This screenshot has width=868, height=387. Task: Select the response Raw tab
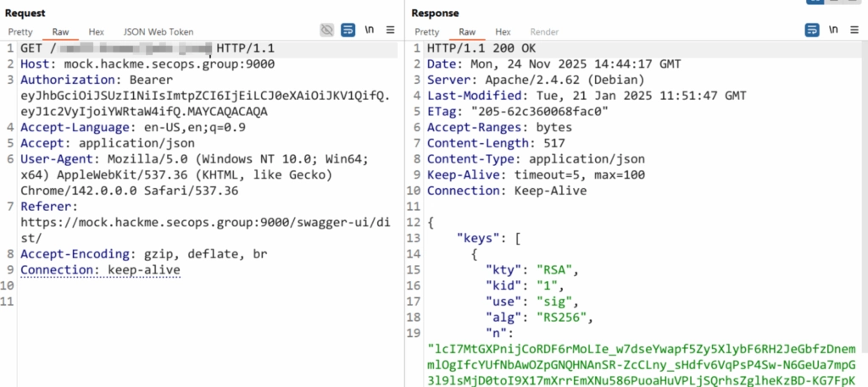[x=467, y=31]
